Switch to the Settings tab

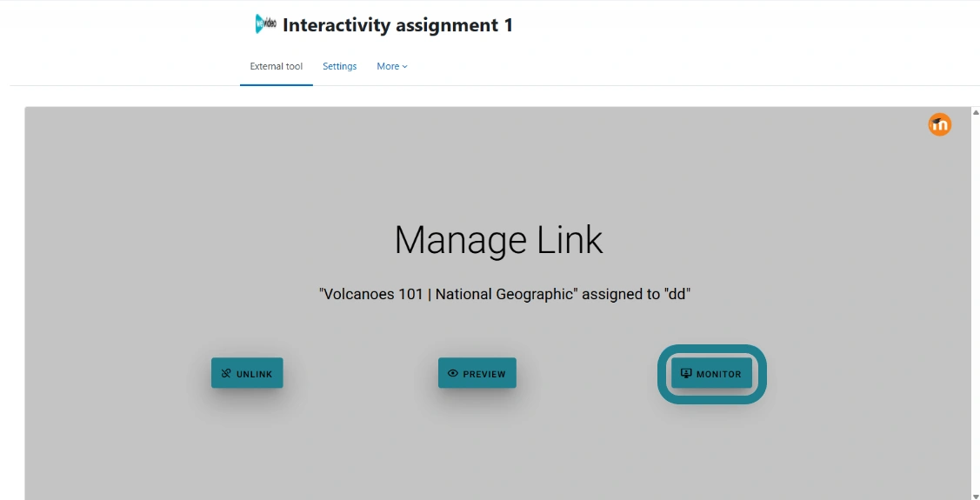click(339, 66)
